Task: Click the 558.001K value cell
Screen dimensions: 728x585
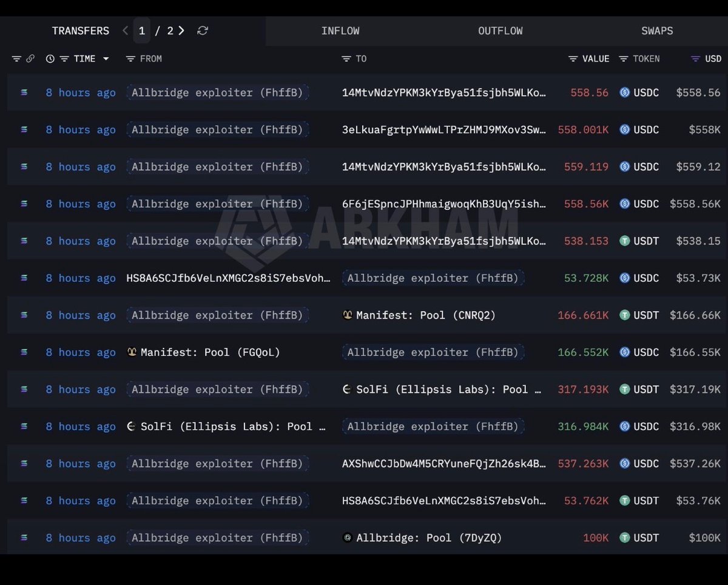Action: click(x=583, y=130)
